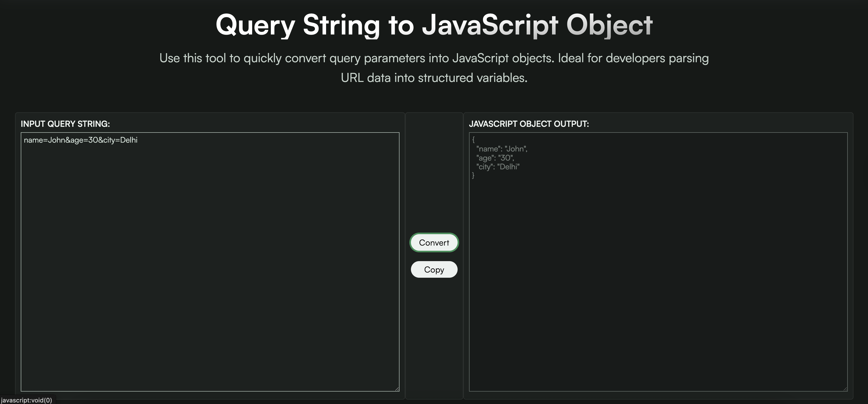The width and height of the screenshot is (868, 404).
Task: Click the 'name=John&age=30&city=Delhi' query text
Action: coord(80,140)
